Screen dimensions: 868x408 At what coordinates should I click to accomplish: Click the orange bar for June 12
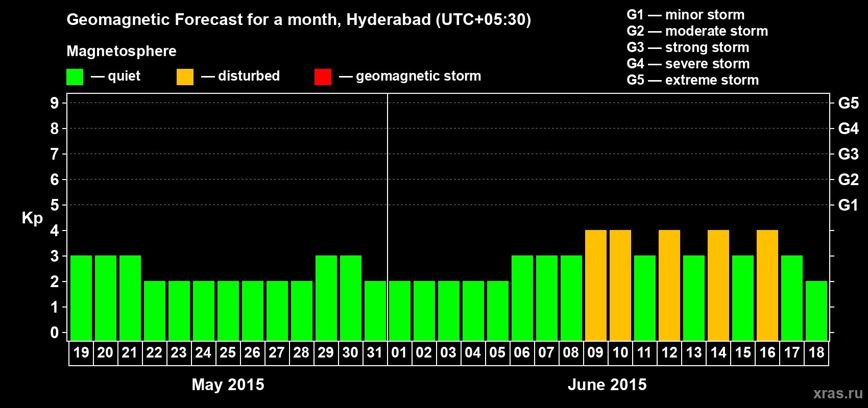click(669, 285)
